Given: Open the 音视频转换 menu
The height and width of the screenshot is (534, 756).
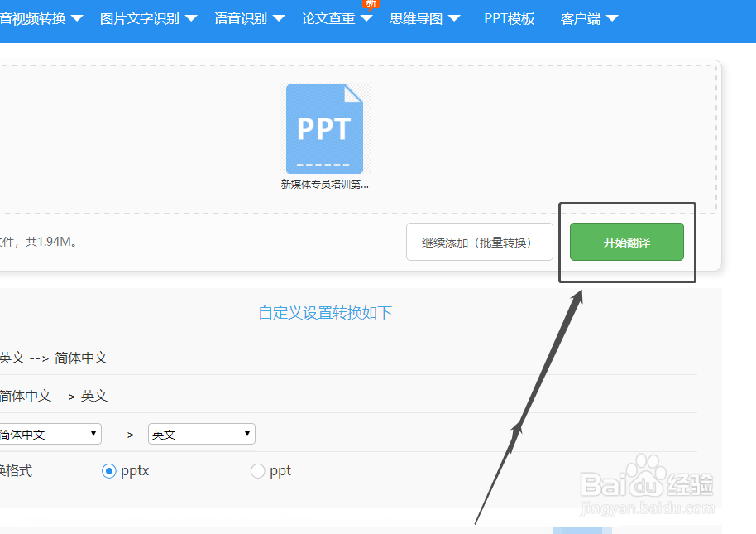Looking at the screenshot, I should [x=37, y=17].
